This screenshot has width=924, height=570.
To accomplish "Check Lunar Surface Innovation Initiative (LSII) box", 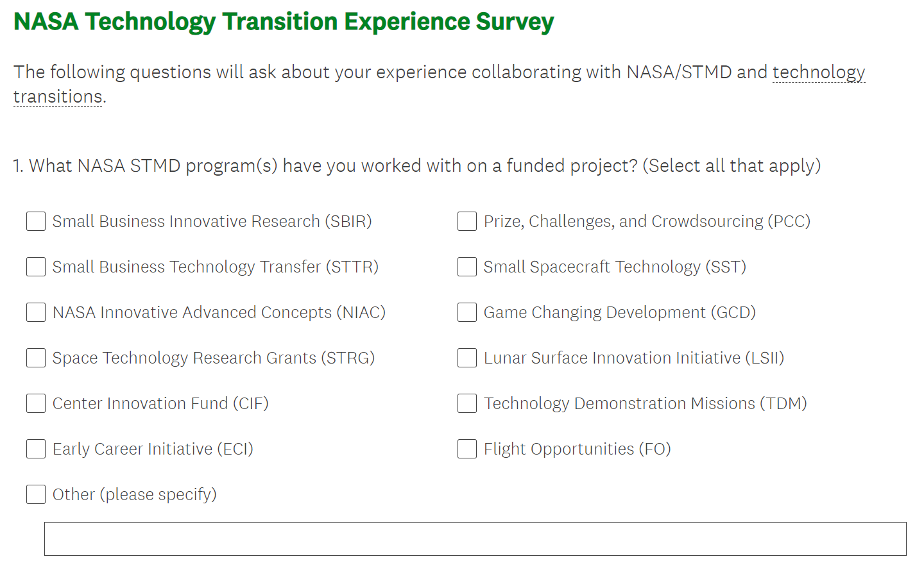I will (x=467, y=358).
